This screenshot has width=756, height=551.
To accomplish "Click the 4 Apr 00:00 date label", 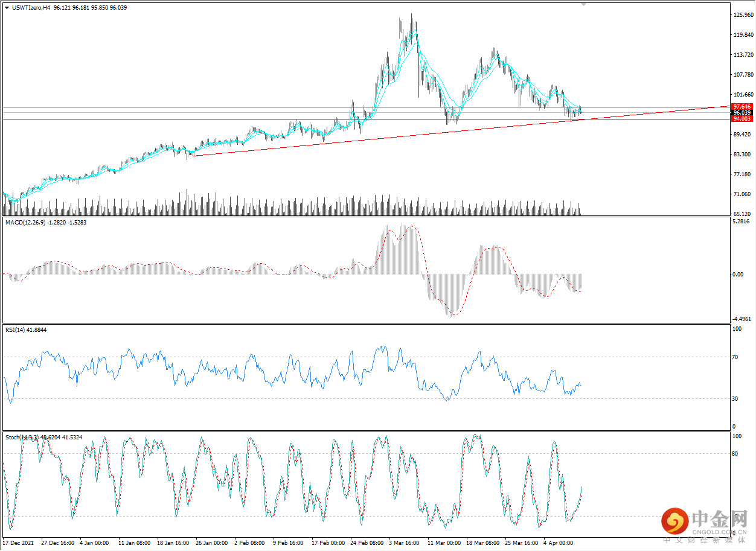I will coord(559,543).
